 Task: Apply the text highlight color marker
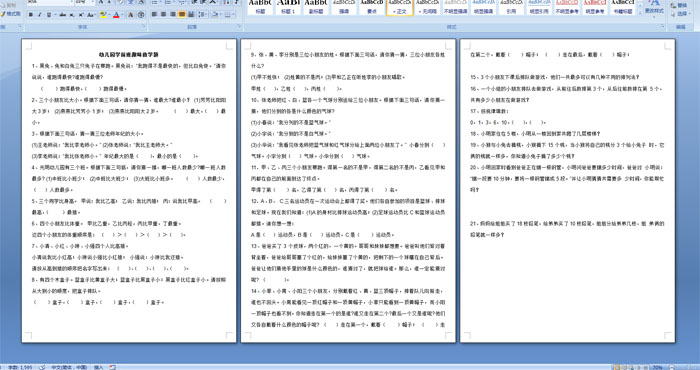pos(104,15)
